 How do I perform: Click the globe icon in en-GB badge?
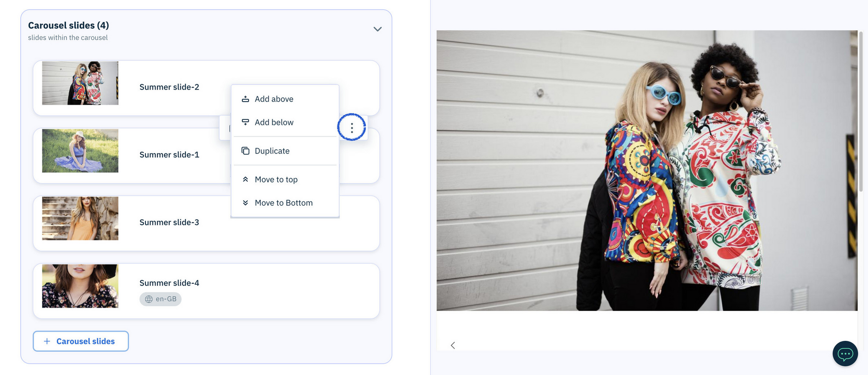149,299
